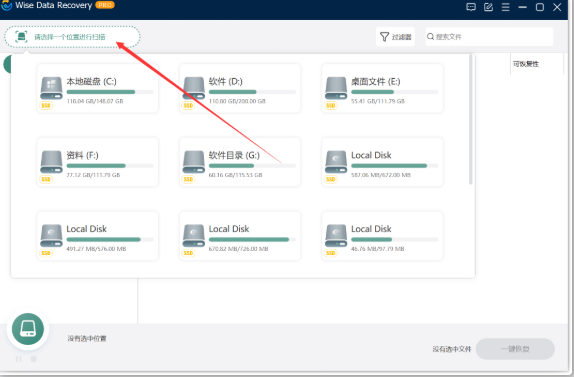Click the usage bar of 资料 (F:)
The image size is (574, 377).
click(110, 166)
